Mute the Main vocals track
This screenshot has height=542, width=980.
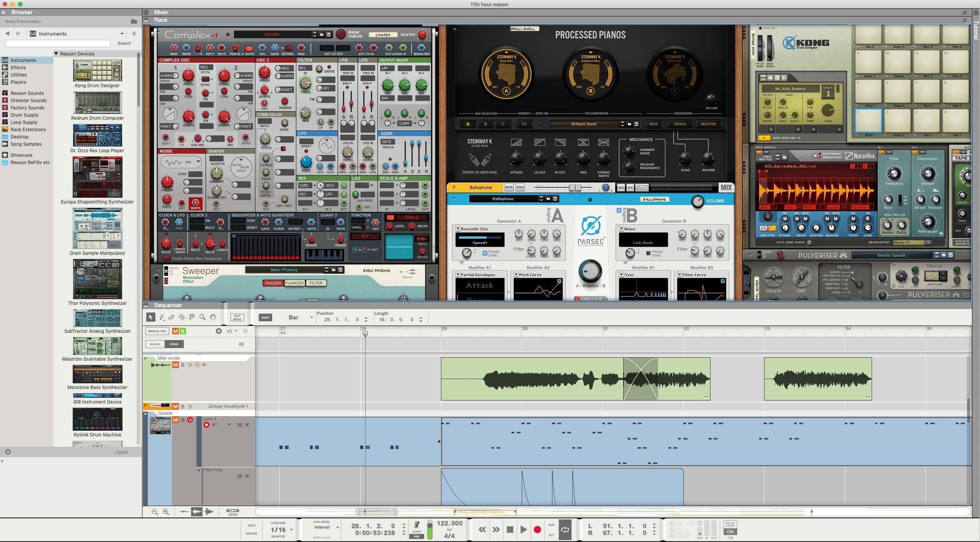(x=176, y=365)
